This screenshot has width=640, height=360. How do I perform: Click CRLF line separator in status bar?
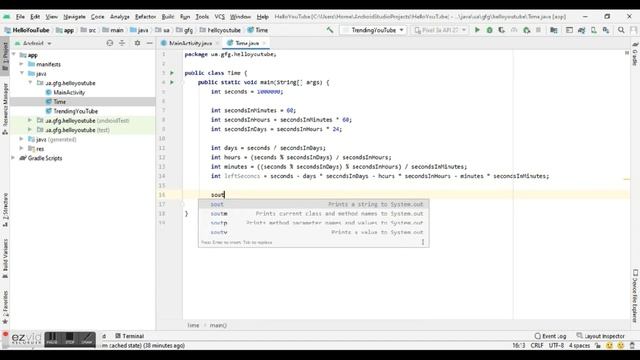537,345
